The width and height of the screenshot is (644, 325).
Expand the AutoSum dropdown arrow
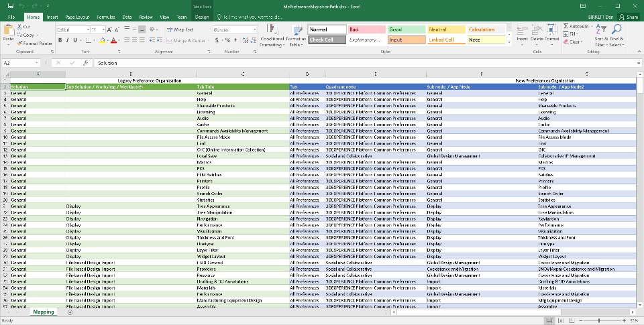coord(592,26)
